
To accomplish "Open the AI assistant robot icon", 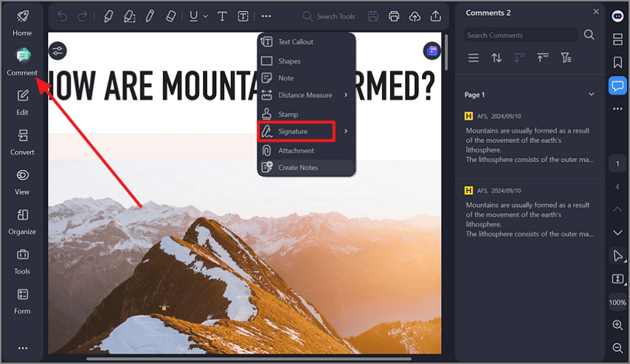I will (x=617, y=16).
